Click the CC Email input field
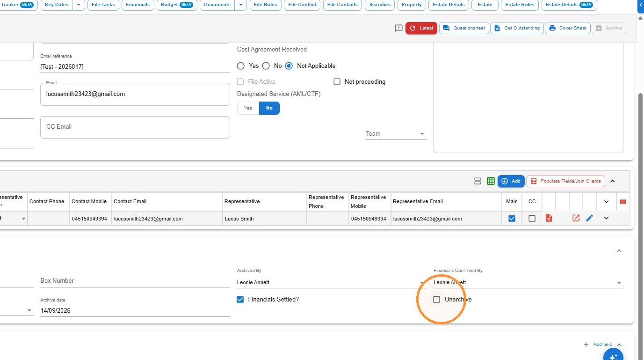This screenshot has height=360, width=644. coord(135,127)
